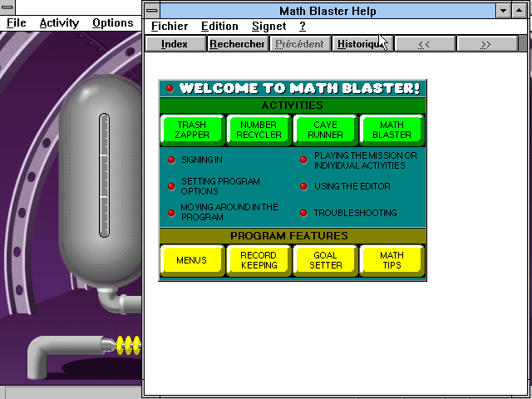The image size is (532, 399).
Task: Maximize the Math Blaster Help window
Action: [519, 11]
